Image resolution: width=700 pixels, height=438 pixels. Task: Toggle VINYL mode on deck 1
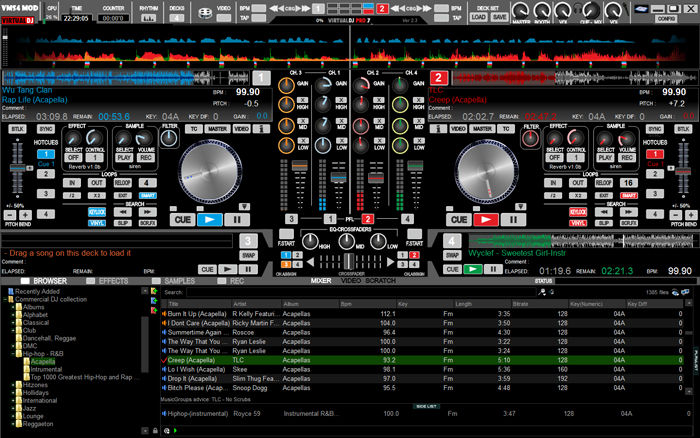coord(97,223)
